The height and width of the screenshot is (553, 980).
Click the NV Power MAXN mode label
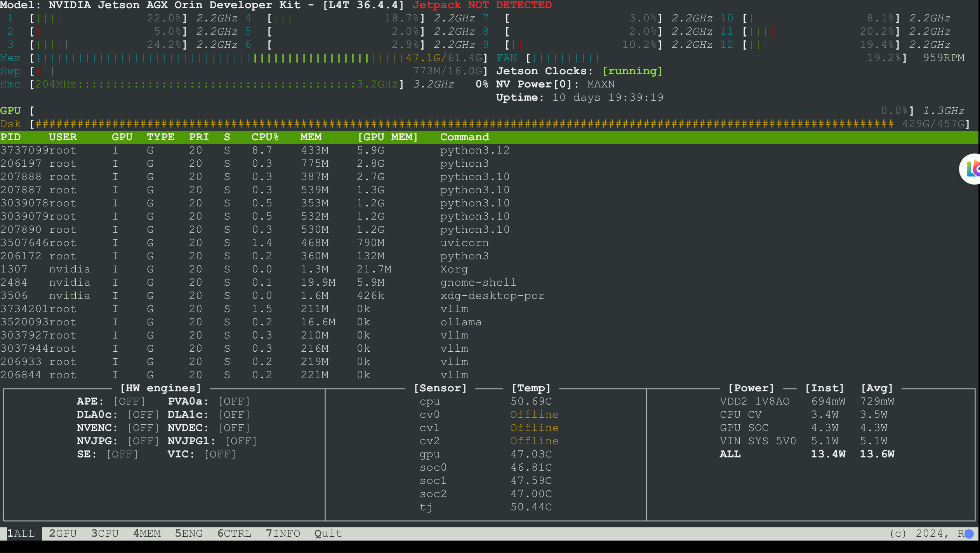point(600,84)
